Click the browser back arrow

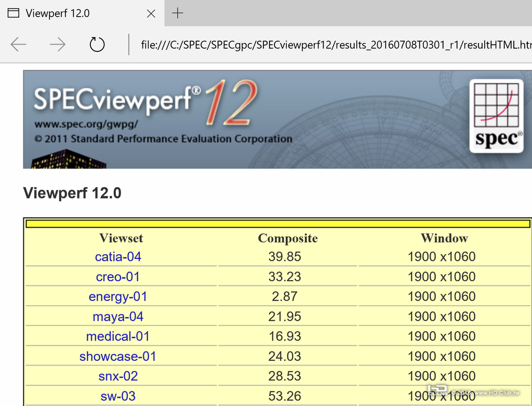coord(18,45)
